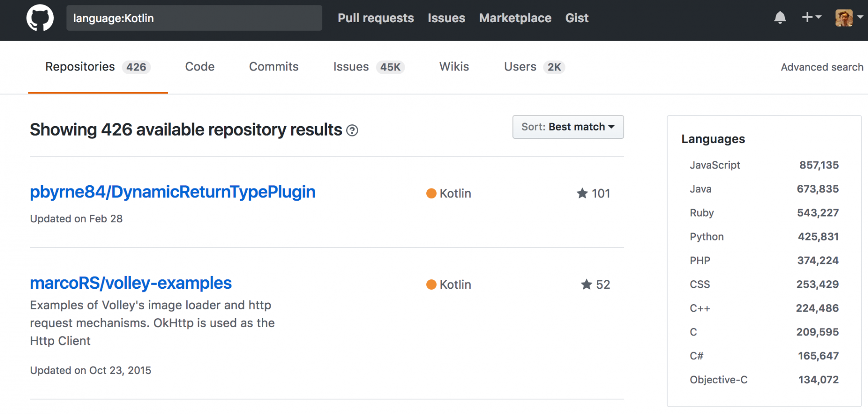
Task: Click the Advanced search link
Action: [x=821, y=67]
